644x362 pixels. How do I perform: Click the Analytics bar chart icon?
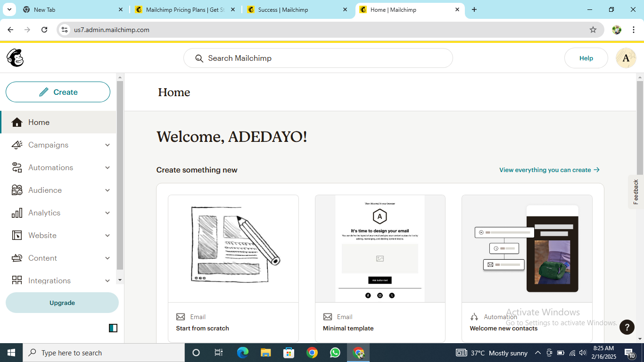(17, 213)
